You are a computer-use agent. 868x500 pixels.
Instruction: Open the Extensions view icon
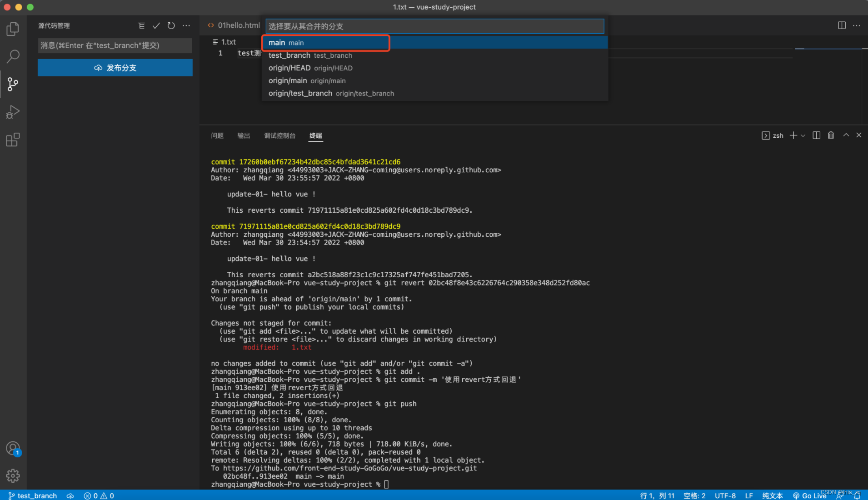pos(13,140)
